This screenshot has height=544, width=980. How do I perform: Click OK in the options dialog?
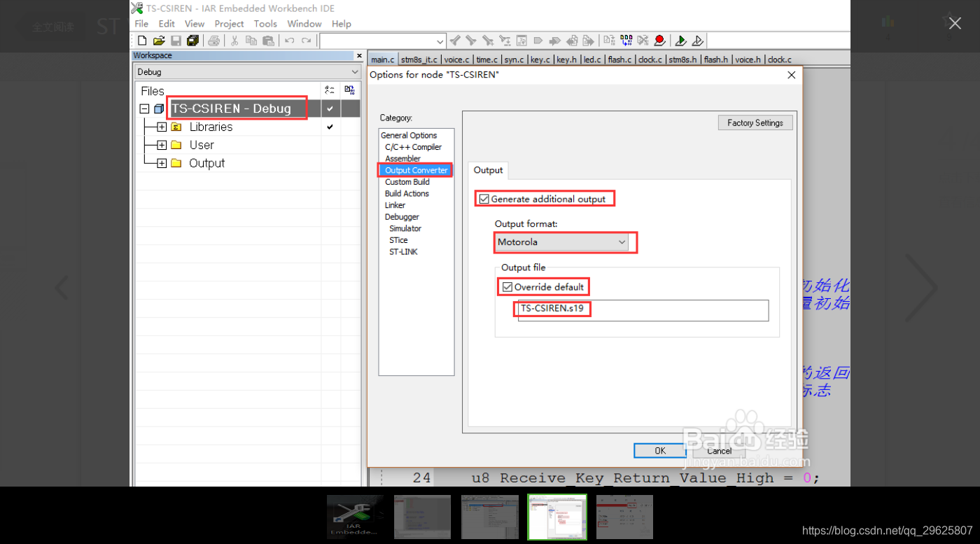pyautogui.click(x=660, y=451)
